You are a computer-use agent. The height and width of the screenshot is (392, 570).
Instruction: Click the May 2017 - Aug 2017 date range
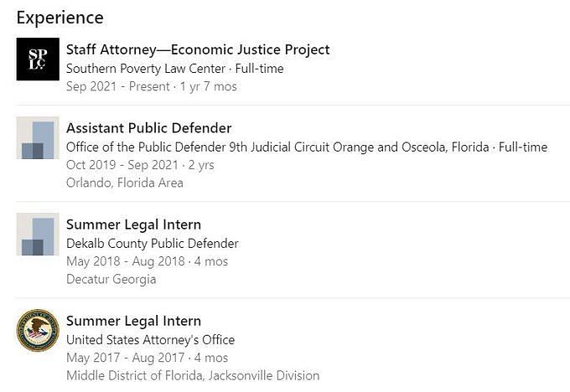tap(126, 358)
